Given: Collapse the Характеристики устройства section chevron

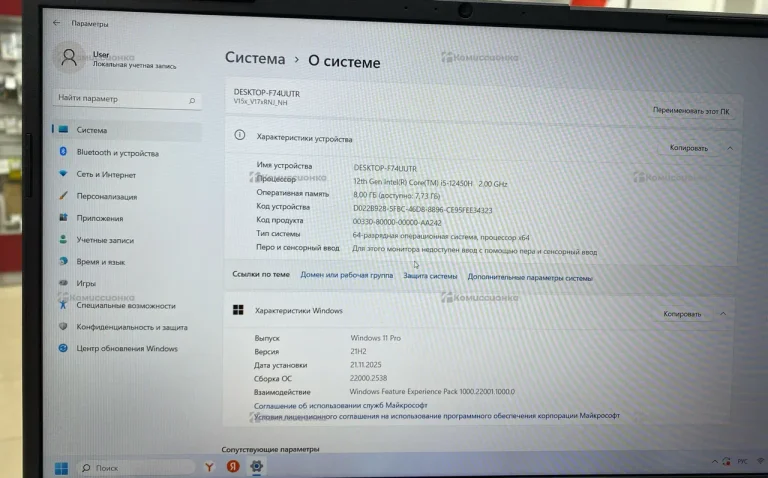Looking at the screenshot, I should coord(729,148).
